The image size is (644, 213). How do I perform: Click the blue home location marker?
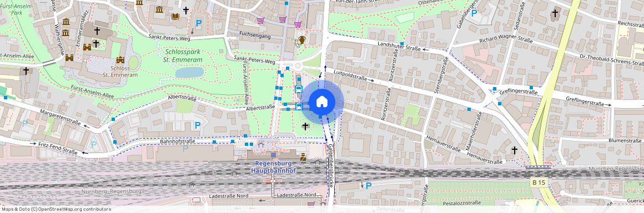pos(323,102)
